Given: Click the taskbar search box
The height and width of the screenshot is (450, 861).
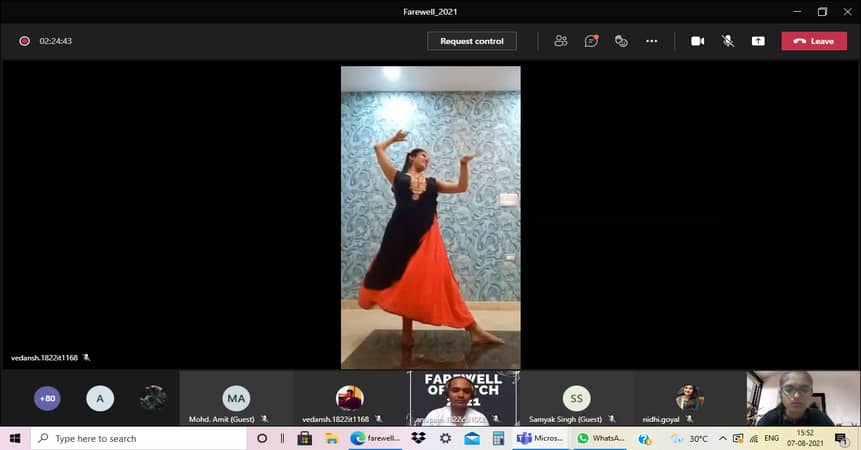Looking at the screenshot, I should [140, 439].
